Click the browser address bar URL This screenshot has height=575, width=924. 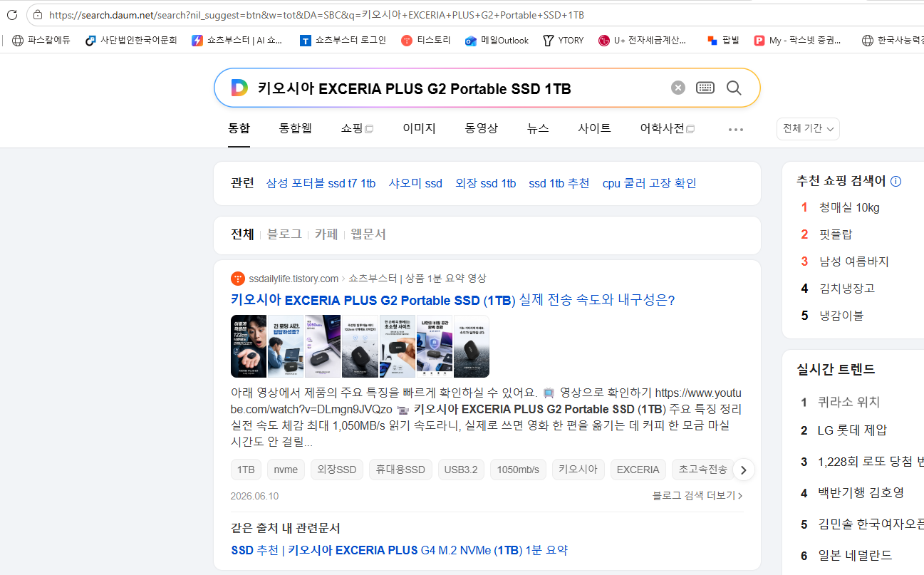pyautogui.click(x=317, y=14)
